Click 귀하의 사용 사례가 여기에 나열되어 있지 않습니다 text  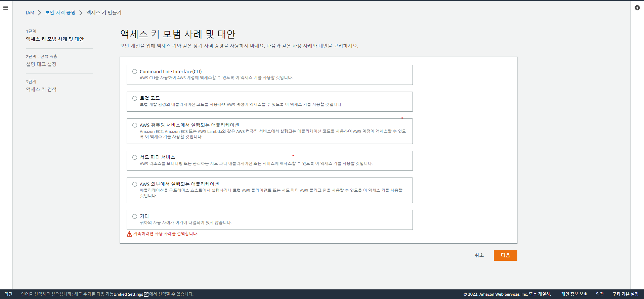tap(186, 222)
